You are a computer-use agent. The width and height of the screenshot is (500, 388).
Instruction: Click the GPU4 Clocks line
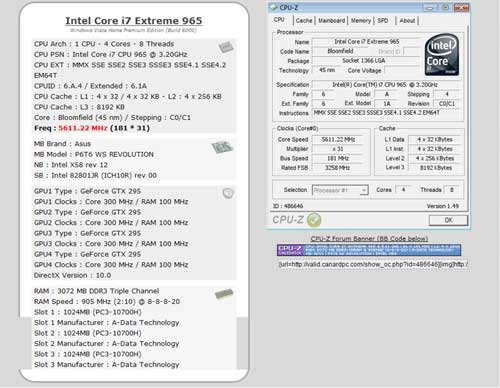click(x=111, y=265)
